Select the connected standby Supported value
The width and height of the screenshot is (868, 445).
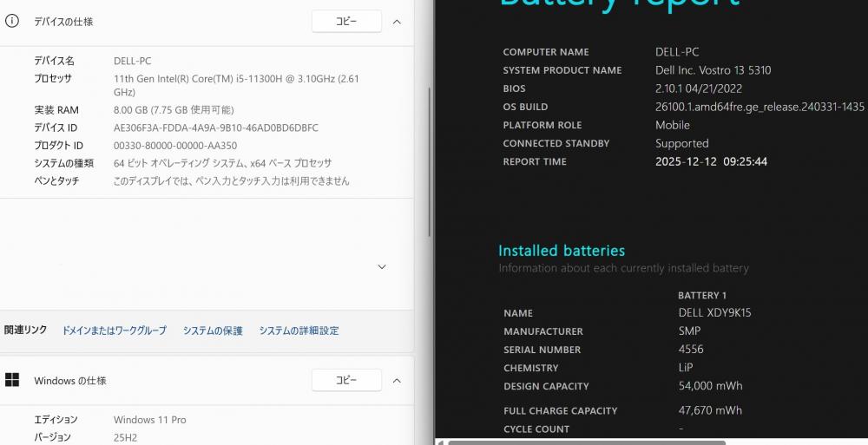(x=682, y=143)
